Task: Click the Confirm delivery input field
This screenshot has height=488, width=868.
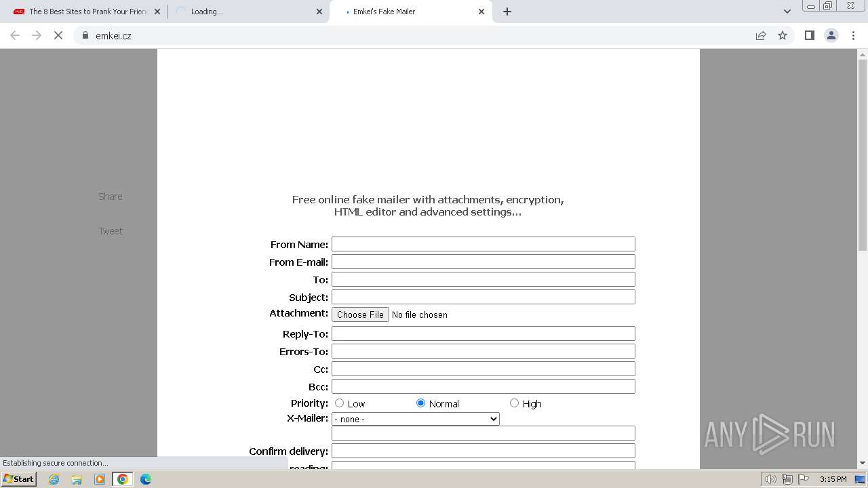Action: [484, 451]
